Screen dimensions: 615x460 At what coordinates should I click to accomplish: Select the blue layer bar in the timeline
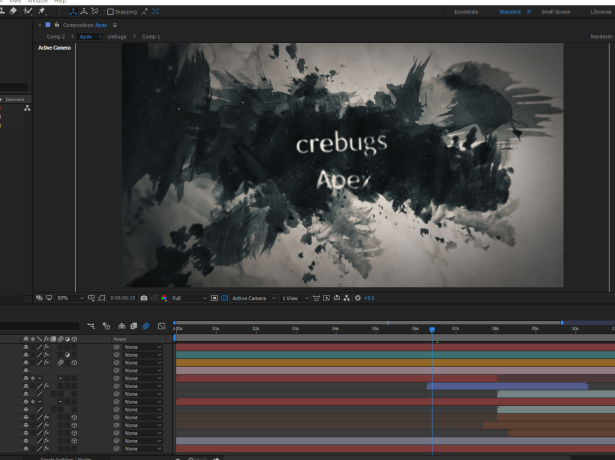(508, 386)
